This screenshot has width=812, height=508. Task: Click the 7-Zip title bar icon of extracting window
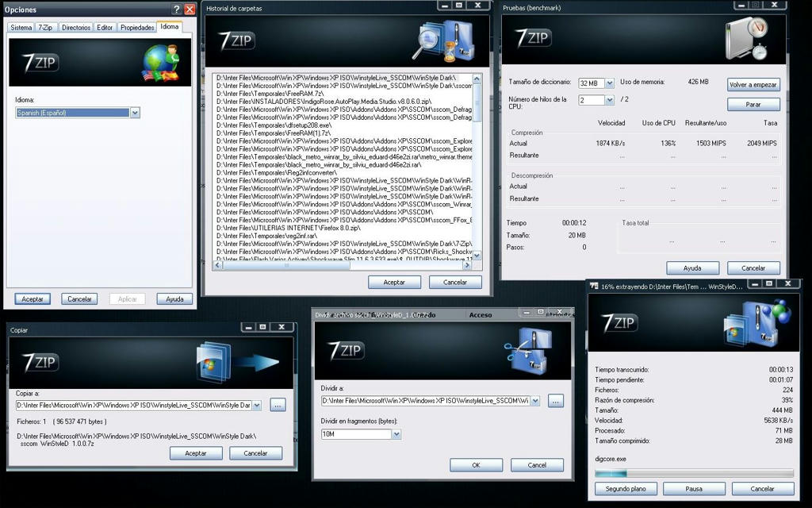click(594, 286)
